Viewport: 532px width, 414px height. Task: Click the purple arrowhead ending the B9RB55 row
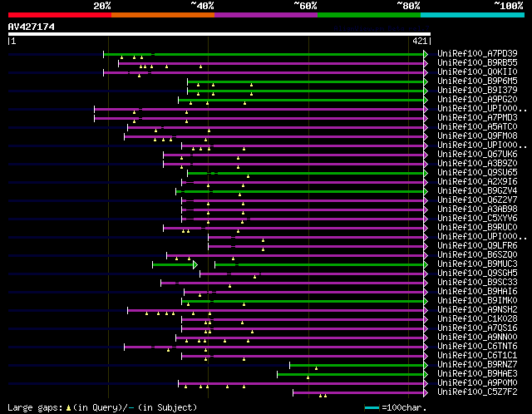pyautogui.click(x=426, y=63)
